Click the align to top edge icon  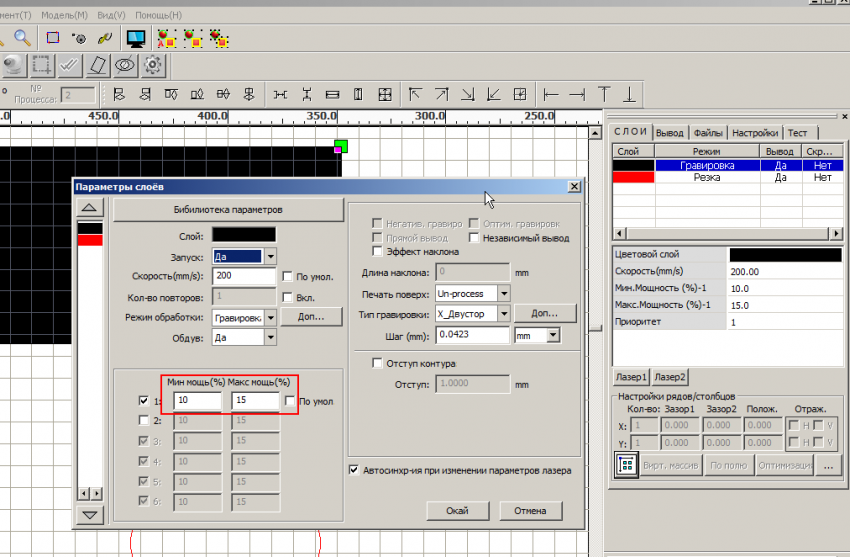pos(604,95)
